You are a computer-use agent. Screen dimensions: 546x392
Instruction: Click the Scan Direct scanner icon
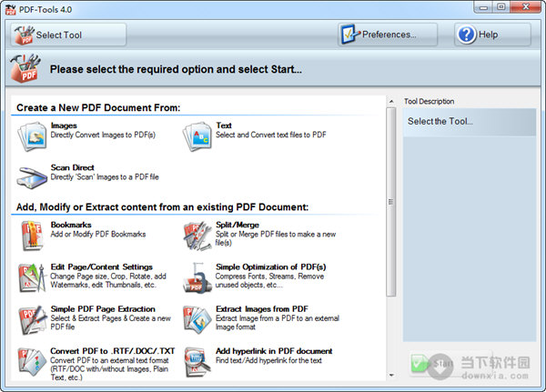[x=32, y=178]
